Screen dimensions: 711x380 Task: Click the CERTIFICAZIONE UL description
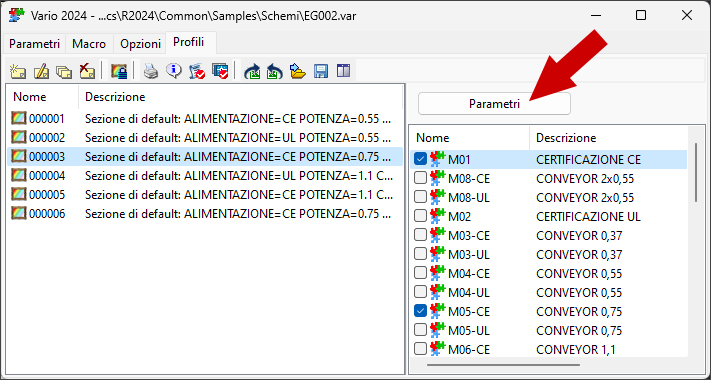click(589, 216)
